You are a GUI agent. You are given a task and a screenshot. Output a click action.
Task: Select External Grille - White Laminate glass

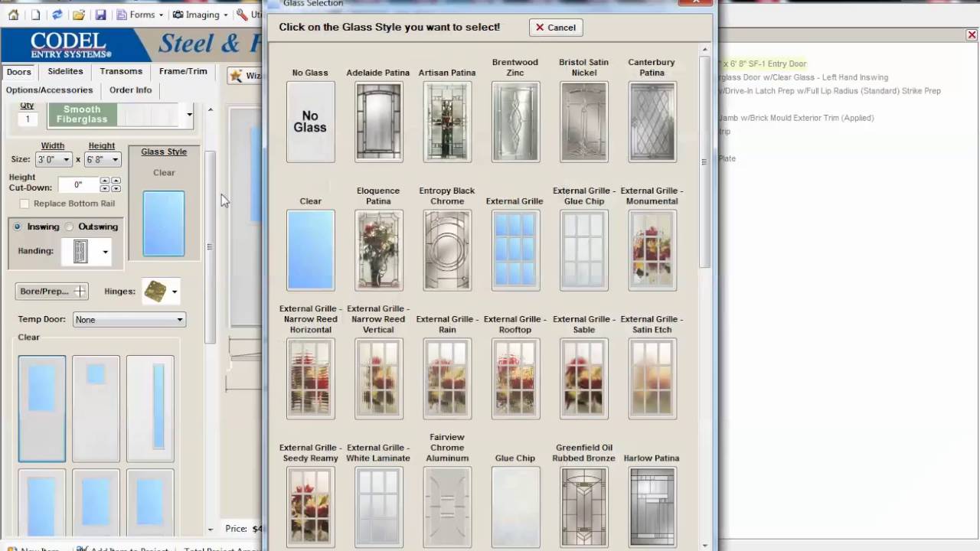click(378, 507)
